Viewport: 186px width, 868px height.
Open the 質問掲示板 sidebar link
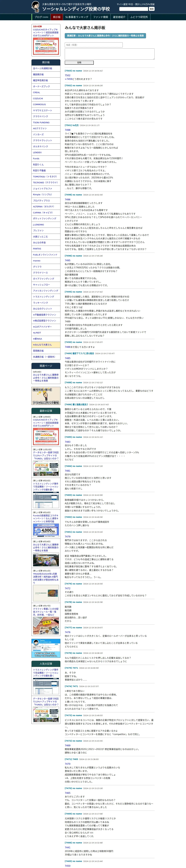coord(46,351)
